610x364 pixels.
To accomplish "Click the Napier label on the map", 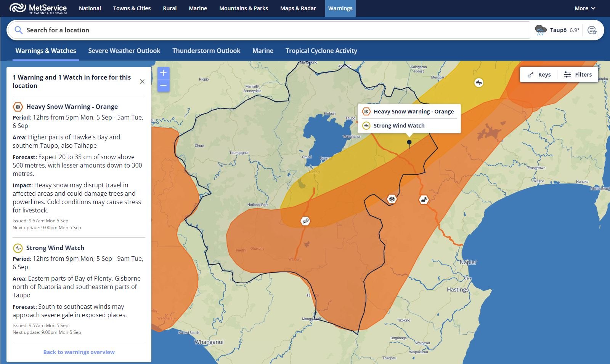I will tap(468, 262).
